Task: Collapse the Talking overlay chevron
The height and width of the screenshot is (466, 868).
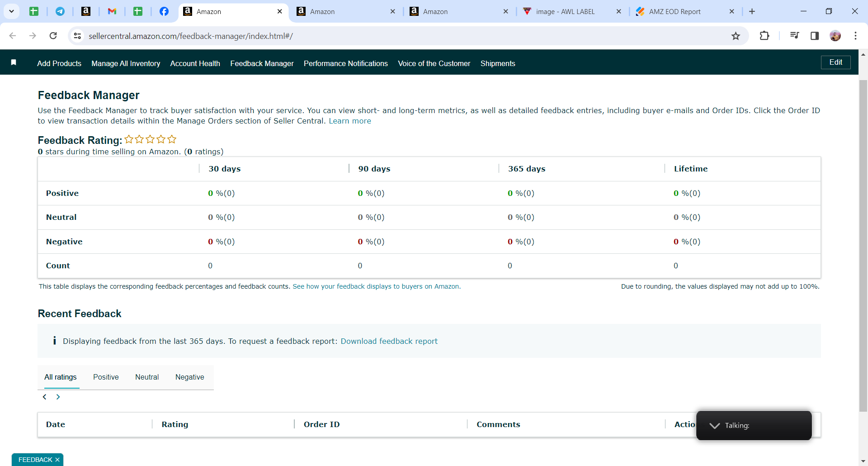Action: 714,425
